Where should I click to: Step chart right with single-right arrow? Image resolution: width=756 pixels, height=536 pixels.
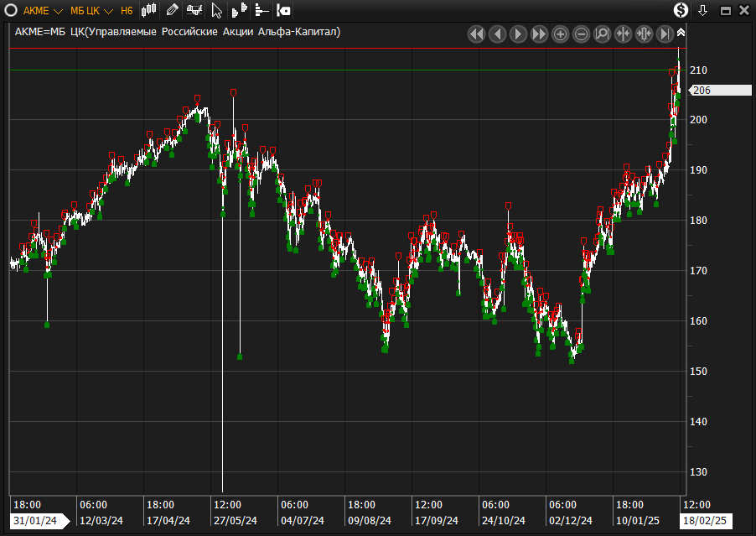pyautogui.click(x=518, y=34)
